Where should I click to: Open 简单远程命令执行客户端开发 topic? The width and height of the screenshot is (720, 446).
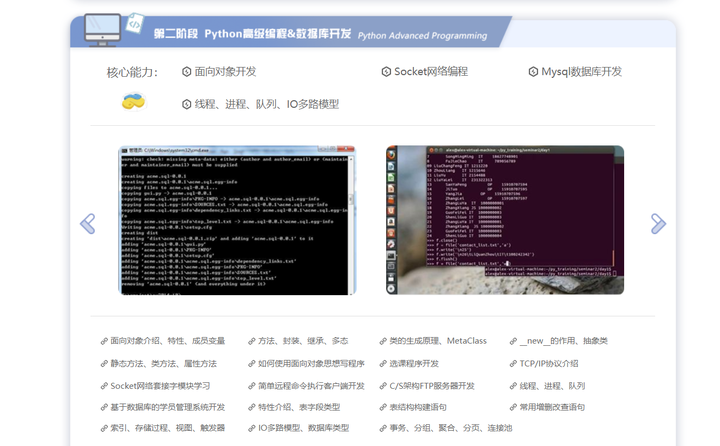pyautogui.click(x=311, y=386)
